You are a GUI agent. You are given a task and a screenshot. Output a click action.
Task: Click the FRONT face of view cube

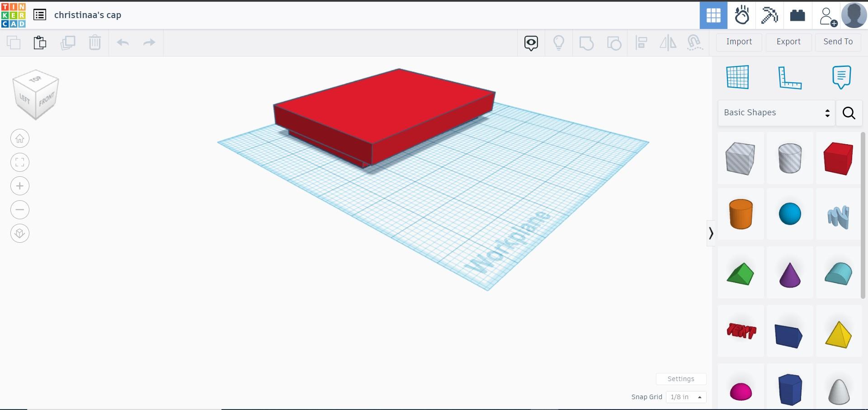coord(46,99)
